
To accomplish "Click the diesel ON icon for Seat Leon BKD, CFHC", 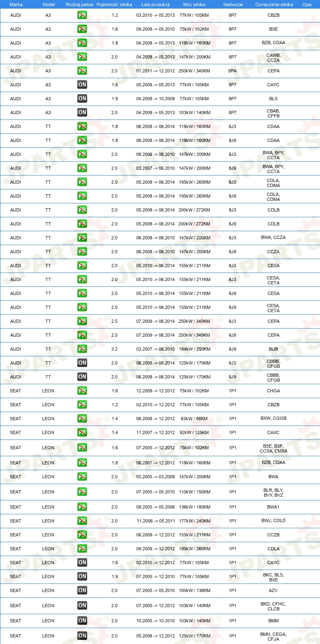I will tap(82, 606).
